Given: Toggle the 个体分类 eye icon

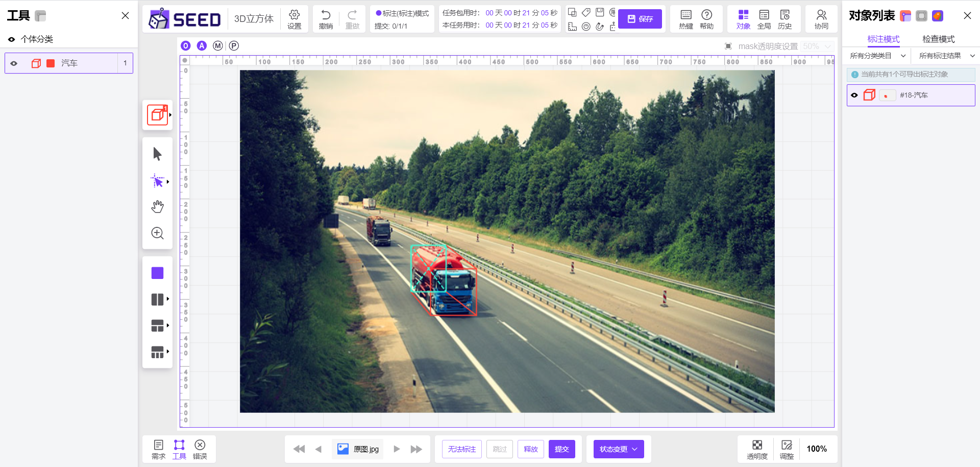Looking at the screenshot, I should (11, 39).
